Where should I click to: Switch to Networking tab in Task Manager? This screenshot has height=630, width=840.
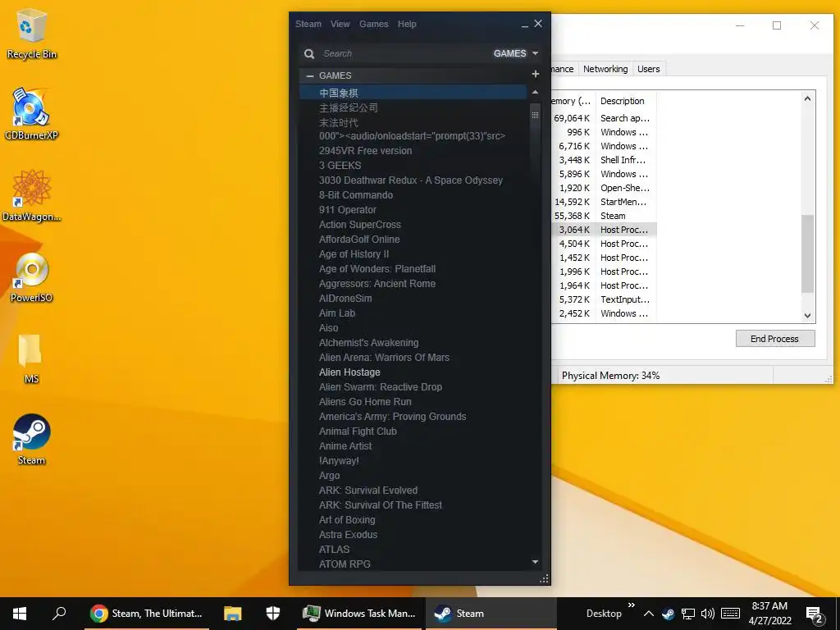click(x=605, y=69)
